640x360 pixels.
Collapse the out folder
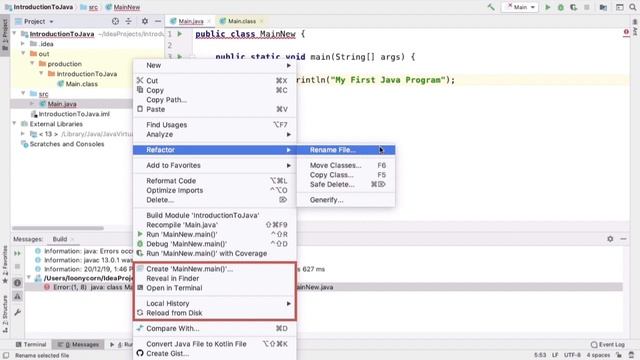pyautogui.click(x=23, y=54)
